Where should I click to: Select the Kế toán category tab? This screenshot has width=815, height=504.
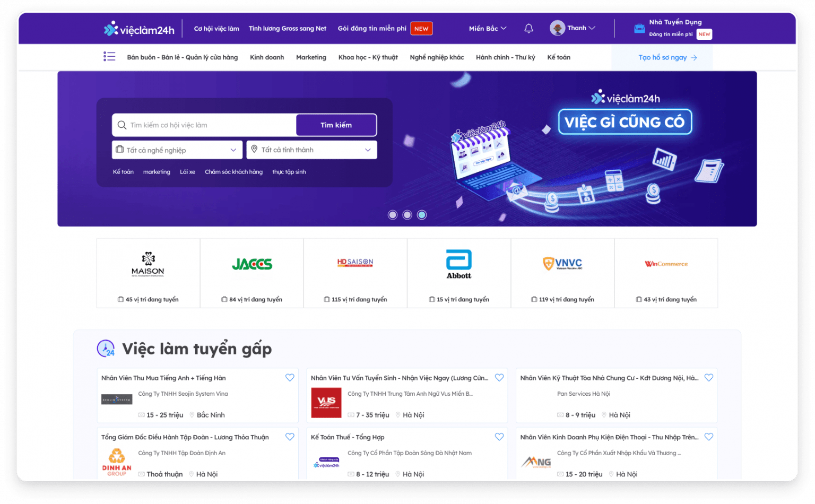559,57
